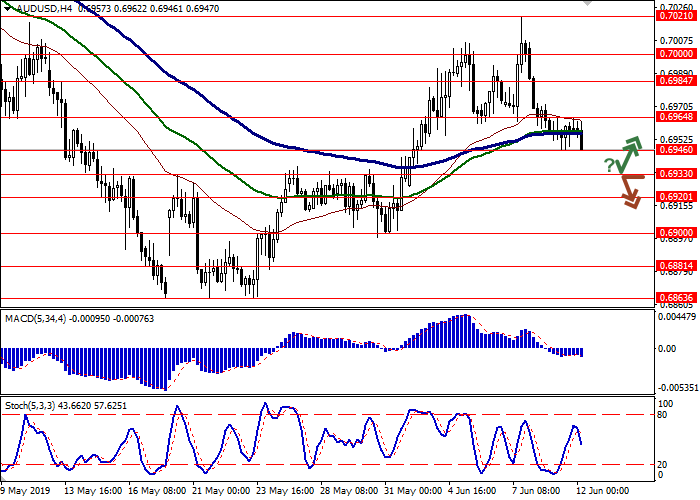Select the 0.7021 resistance price label
Viewport: 700px width, 500px height.
pyautogui.click(x=677, y=16)
